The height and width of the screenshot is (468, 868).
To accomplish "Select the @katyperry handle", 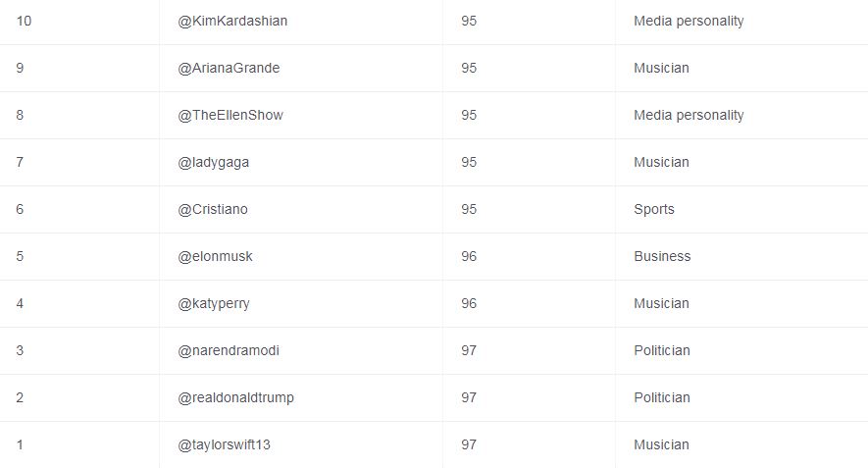I will (214, 303).
